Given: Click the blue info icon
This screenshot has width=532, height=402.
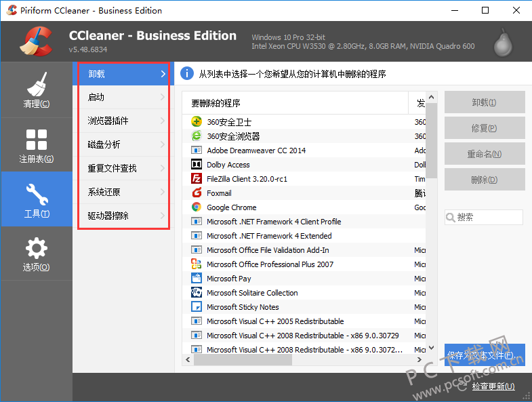Looking at the screenshot, I should coord(187,73).
